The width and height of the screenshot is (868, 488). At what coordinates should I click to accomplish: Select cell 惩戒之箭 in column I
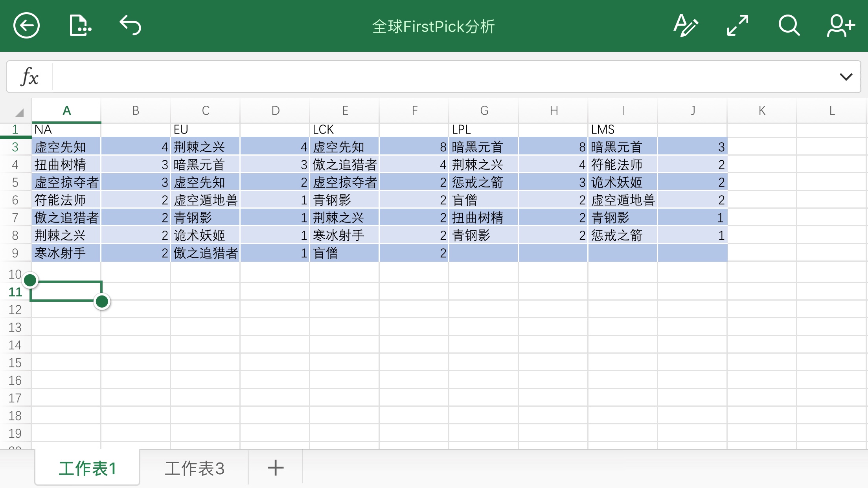(623, 235)
